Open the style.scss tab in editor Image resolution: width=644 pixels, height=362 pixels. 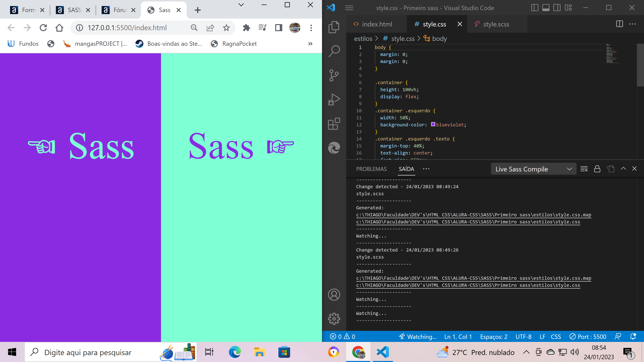[x=496, y=24]
